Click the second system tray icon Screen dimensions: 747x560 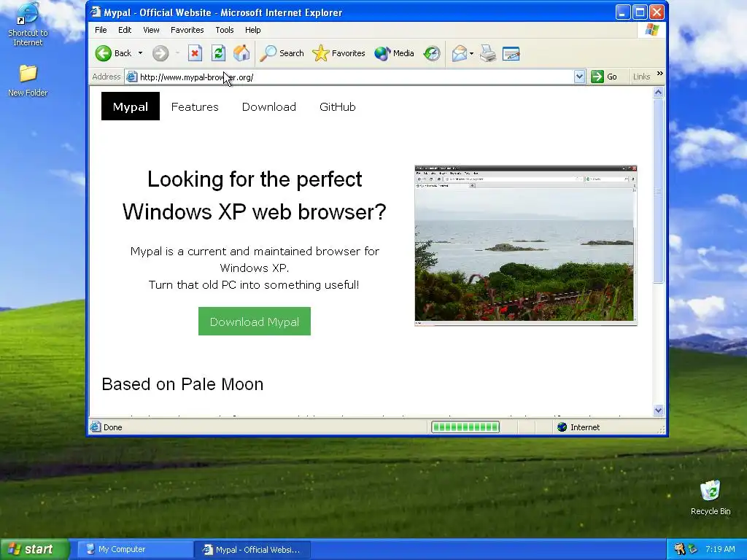tap(692, 549)
